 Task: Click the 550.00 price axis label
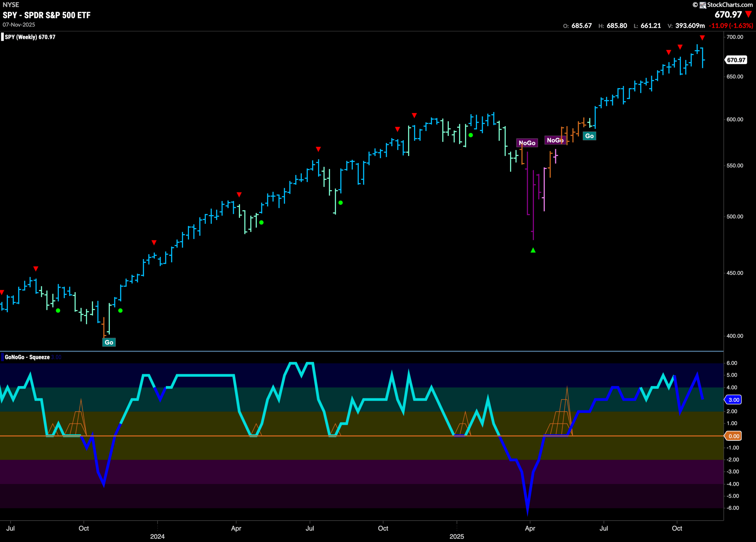[735, 166]
